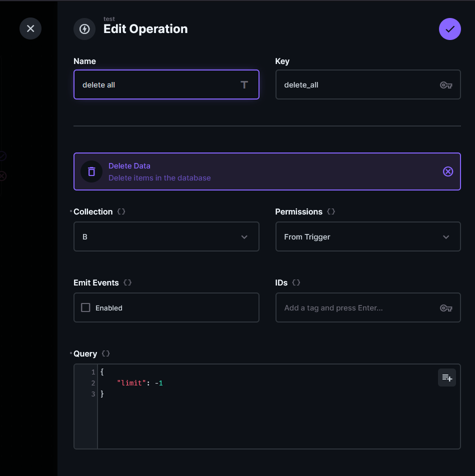The image size is (475, 476).
Task: Click the closing brace line in Query
Action: pos(102,394)
